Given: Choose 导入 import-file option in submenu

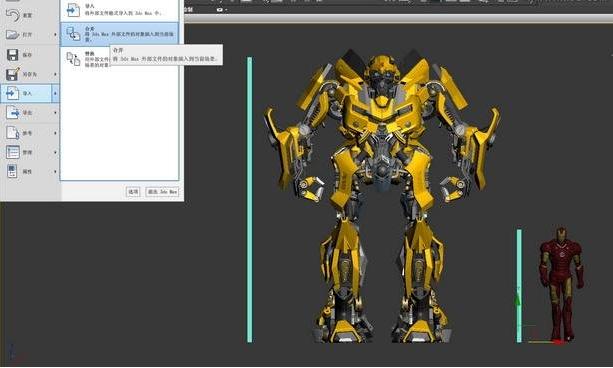Looking at the screenshot, I should [x=119, y=10].
